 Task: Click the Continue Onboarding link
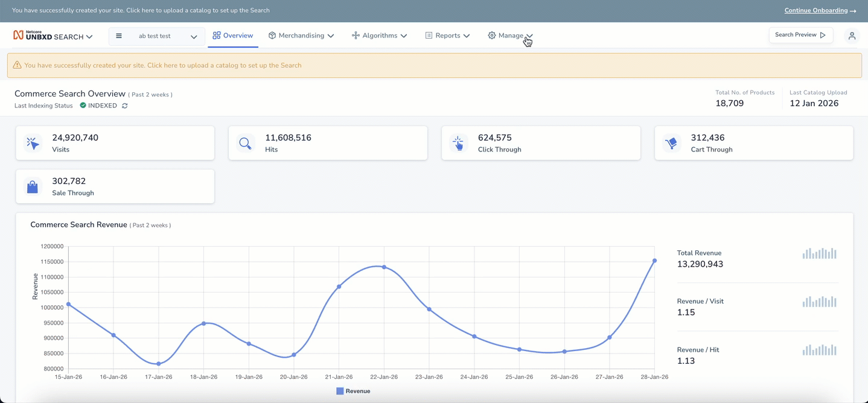pyautogui.click(x=815, y=11)
